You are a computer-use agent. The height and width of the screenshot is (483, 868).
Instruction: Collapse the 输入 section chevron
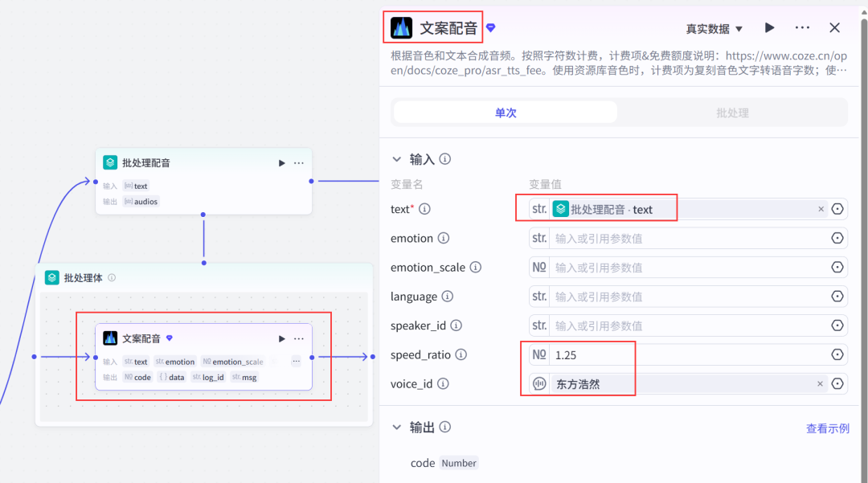coord(396,158)
